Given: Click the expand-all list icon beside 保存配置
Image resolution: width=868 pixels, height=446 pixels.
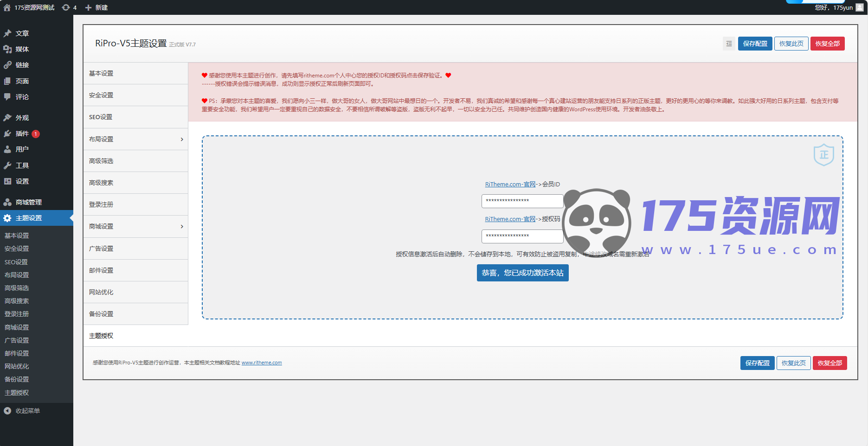Looking at the screenshot, I should pyautogui.click(x=729, y=44).
